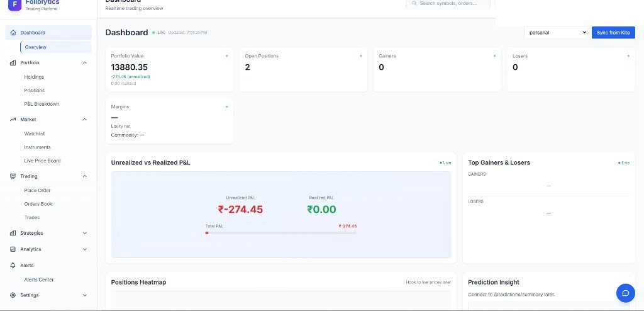Select Overview under Dashboard
The height and width of the screenshot is (311, 644).
point(56,47)
